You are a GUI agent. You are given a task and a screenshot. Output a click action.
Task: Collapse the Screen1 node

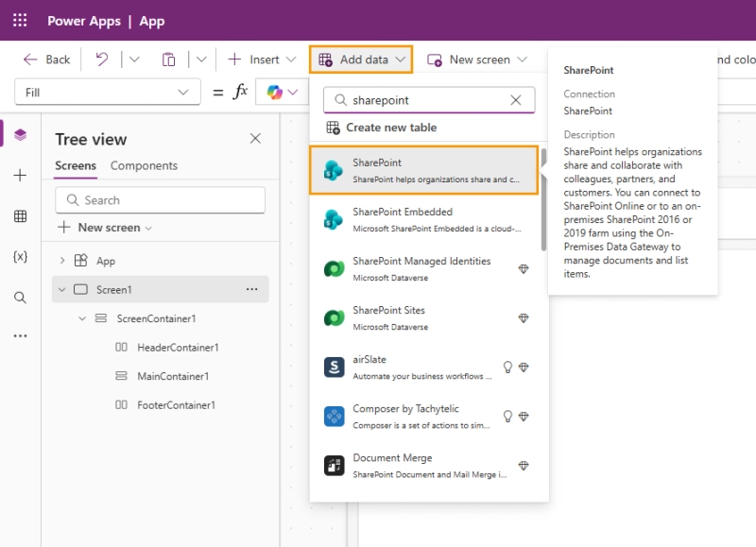61,290
